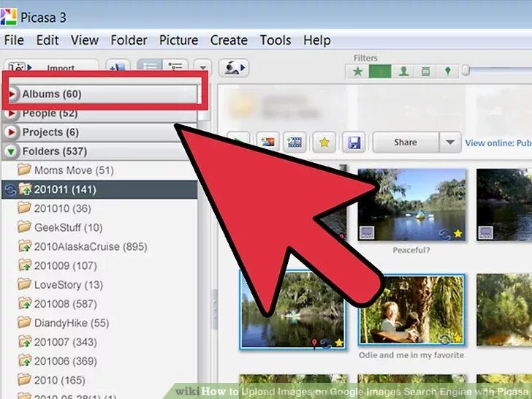The image size is (532, 399).
Task: Click the Picasa 3 logo icon
Action: pyautogui.click(x=8, y=17)
